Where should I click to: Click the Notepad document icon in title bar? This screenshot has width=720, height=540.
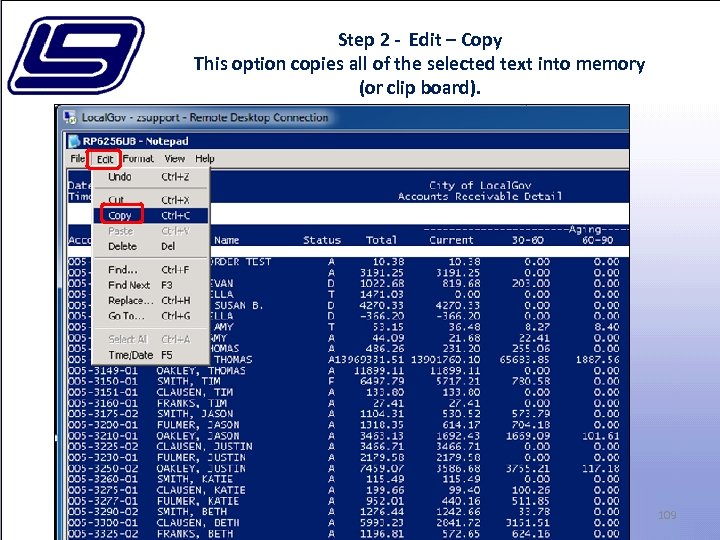point(73,141)
